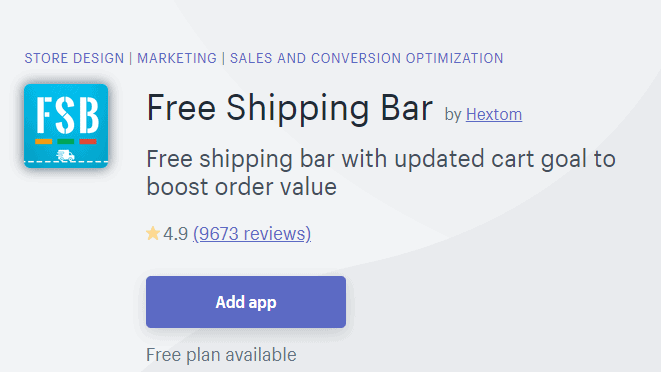Click the orange bar in FSB logo
This screenshot has width=661, height=372.
click(x=43, y=141)
